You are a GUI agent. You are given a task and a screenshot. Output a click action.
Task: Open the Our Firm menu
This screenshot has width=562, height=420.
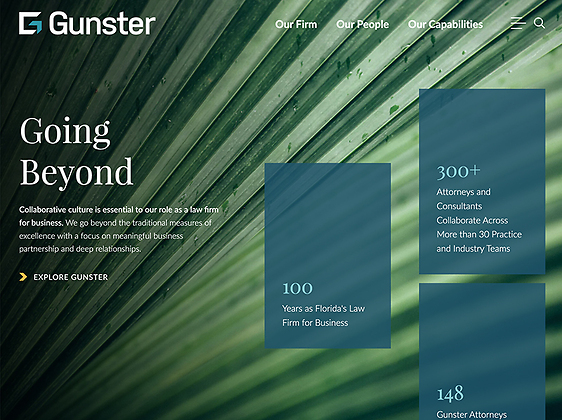296,24
